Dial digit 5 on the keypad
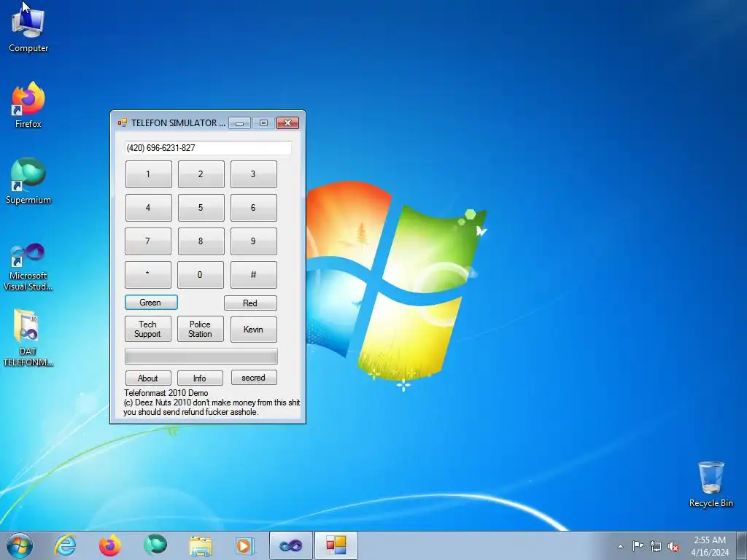 click(201, 208)
